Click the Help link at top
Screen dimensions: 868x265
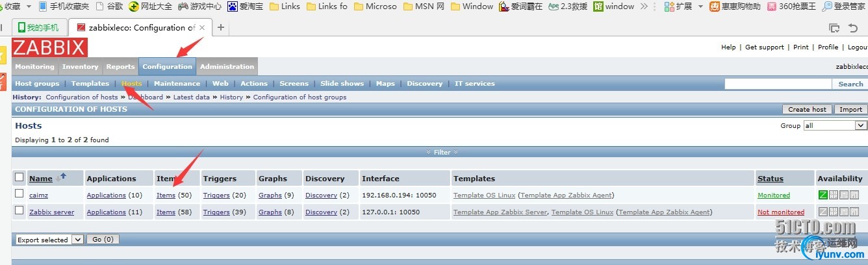click(x=728, y=47)
